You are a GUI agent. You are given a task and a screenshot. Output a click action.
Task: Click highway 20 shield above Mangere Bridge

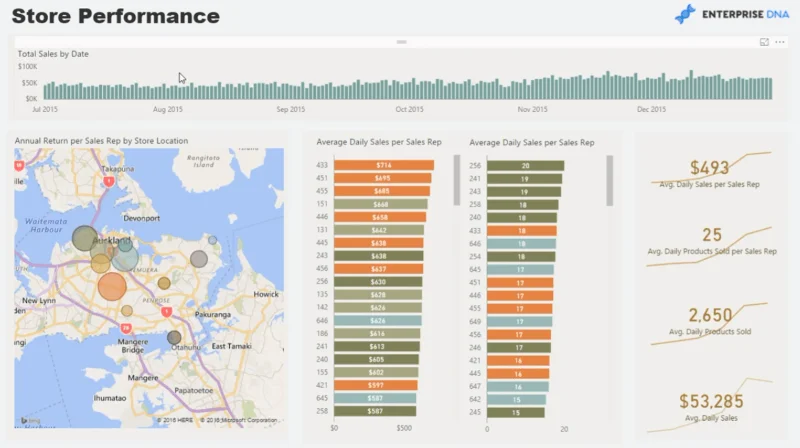click(x=126, y=328)
